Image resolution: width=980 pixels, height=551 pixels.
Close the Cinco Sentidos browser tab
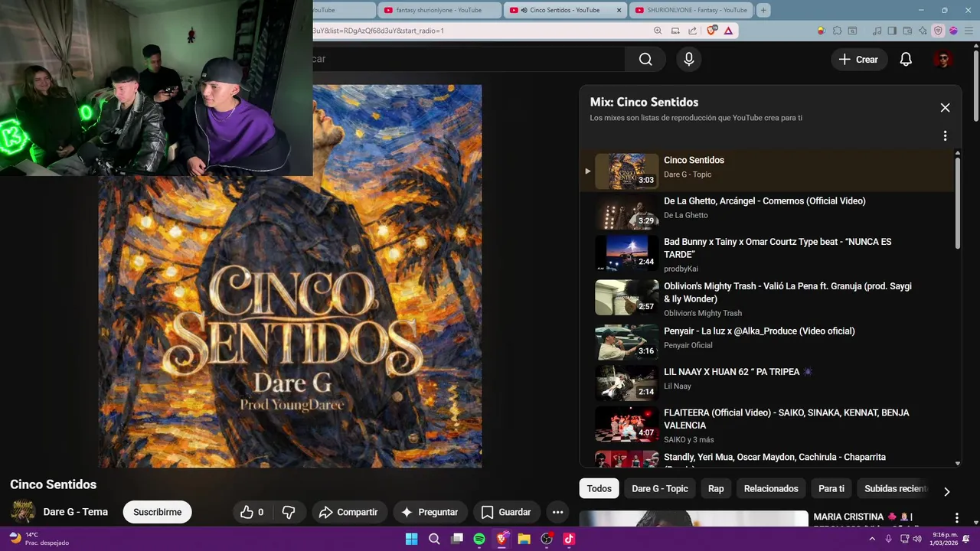[619, 10]
